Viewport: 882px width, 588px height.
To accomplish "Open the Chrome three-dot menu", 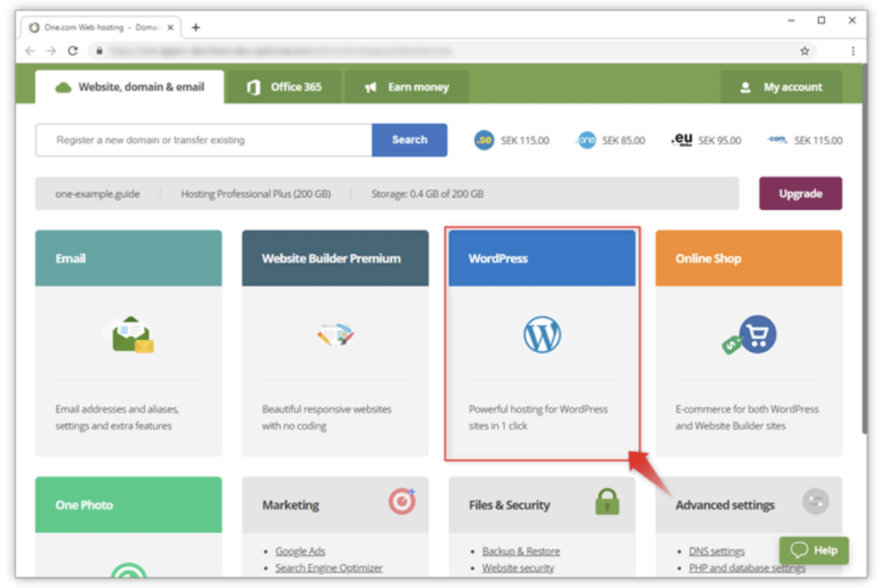I will point(853,51).
